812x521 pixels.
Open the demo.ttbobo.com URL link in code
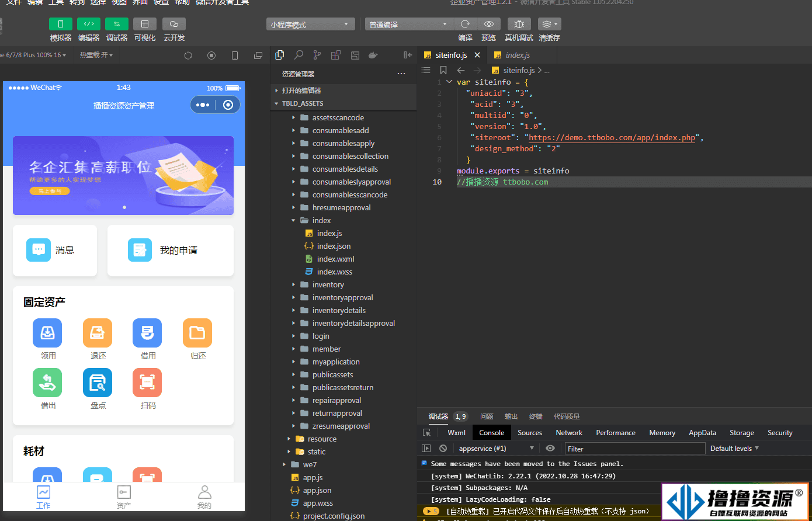612,138
